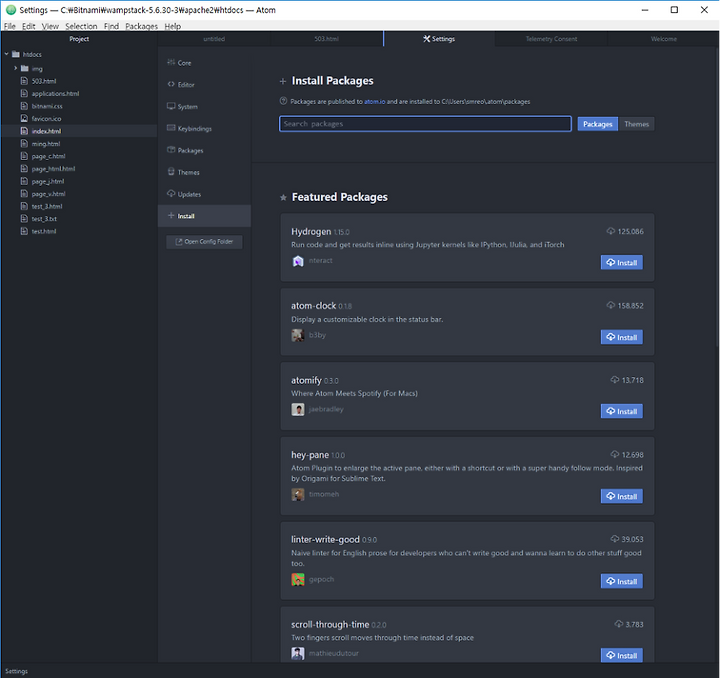Open the Selection menu
The width and height of the screenshot is (720, 678).
tap(81, 26)
